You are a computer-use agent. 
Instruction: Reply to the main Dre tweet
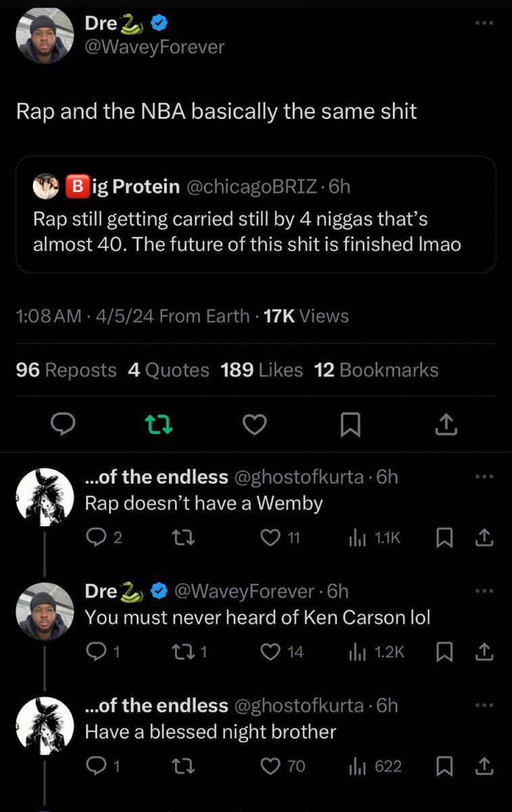point(63,424)
